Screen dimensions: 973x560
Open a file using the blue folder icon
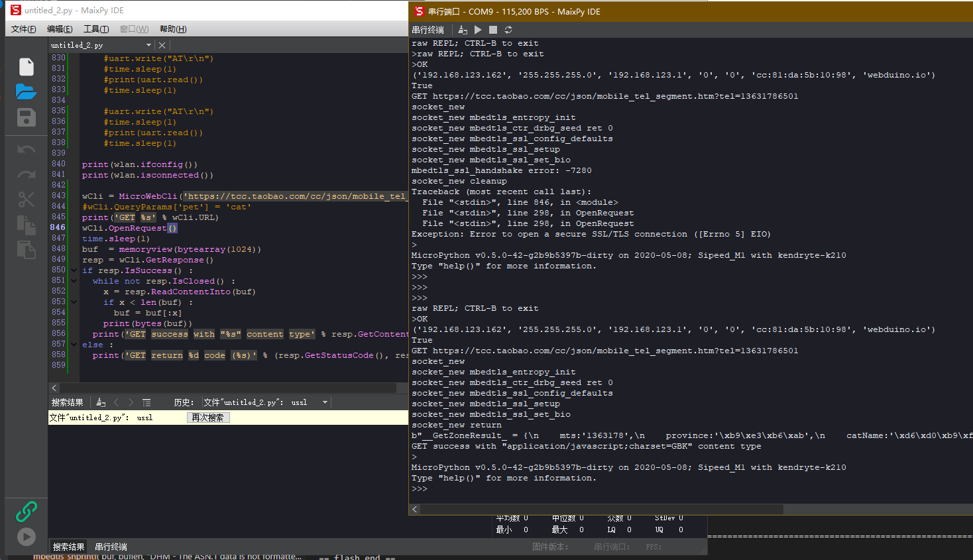tap(26, 92)
